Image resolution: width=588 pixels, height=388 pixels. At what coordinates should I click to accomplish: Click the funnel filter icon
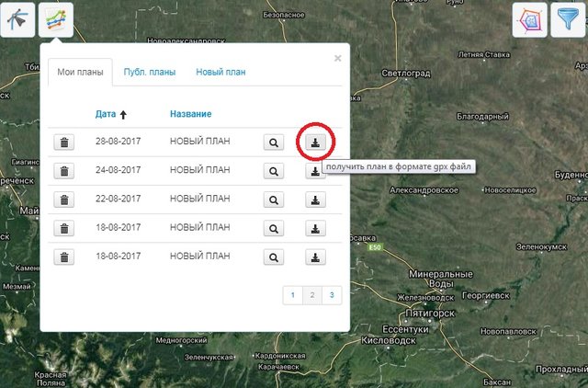tap(568, 19)
